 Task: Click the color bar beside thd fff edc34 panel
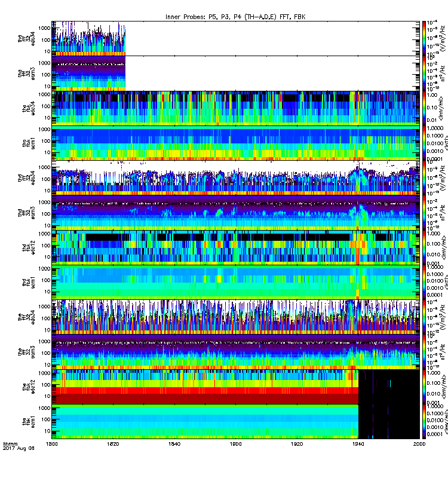(x=424, y=178)
